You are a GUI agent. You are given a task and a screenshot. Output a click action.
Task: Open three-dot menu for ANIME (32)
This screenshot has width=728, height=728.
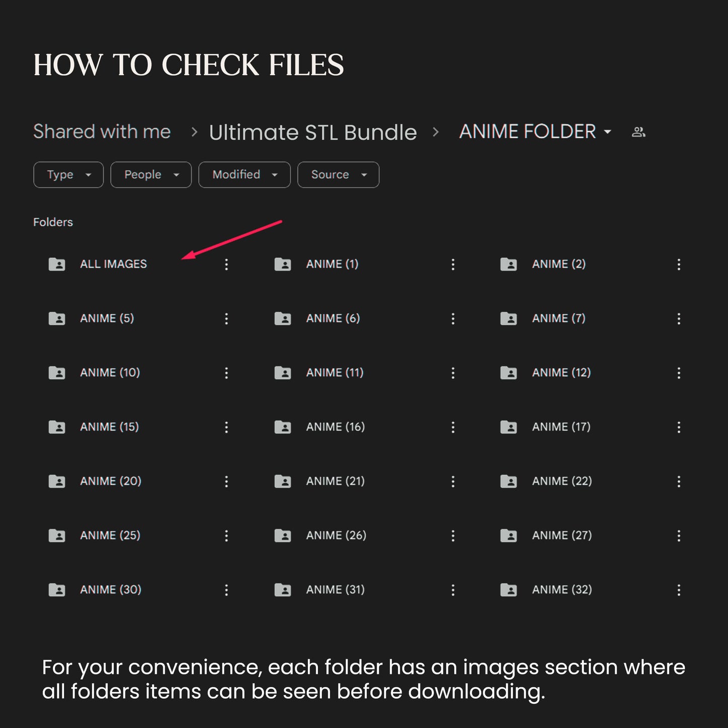(x=679, y=590)
